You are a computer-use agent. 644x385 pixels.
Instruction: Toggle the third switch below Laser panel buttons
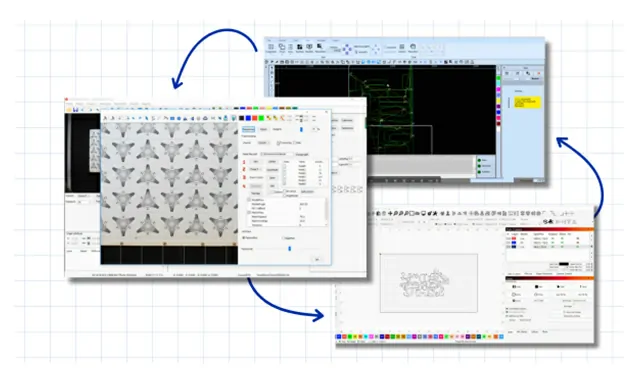506,316
